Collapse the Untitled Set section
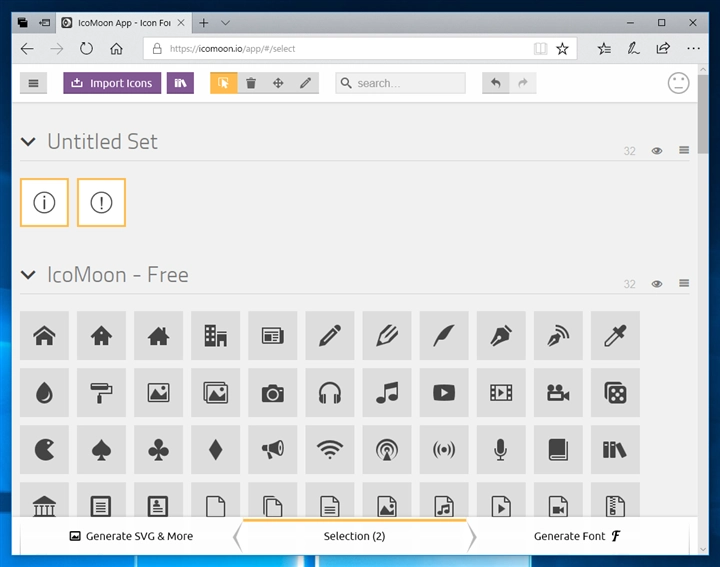Image resolution: width=720 pixels, height=567 pixels. click(28, 142)
